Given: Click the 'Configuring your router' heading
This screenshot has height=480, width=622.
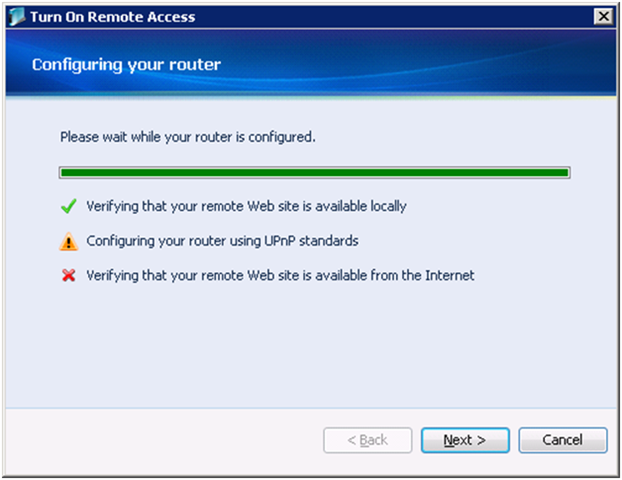Looking at the screenshot, I should pos(126,65).
